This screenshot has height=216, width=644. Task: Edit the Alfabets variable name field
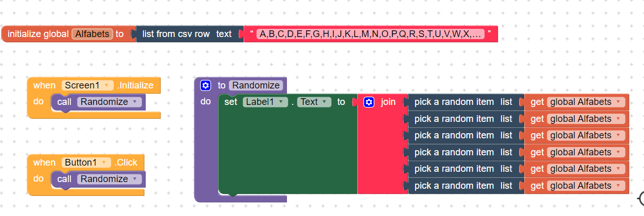coord(92,34)
